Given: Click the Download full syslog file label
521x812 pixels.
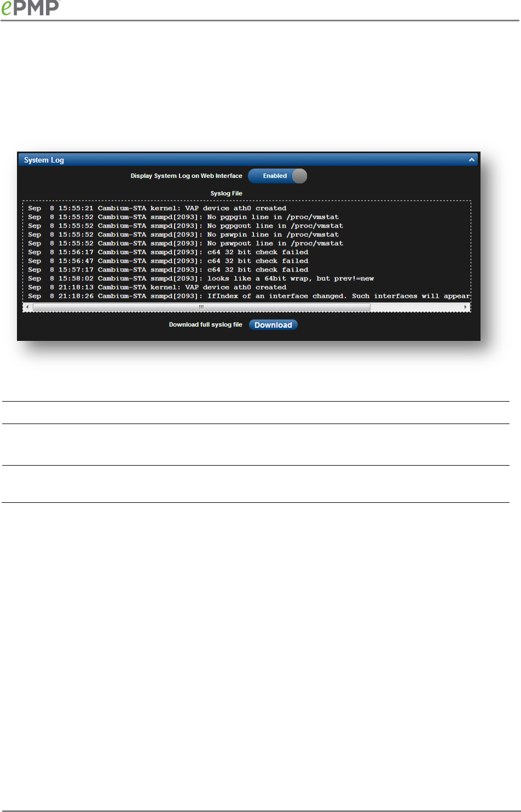Looking at the screenshot, I should (x=205, y=325).
